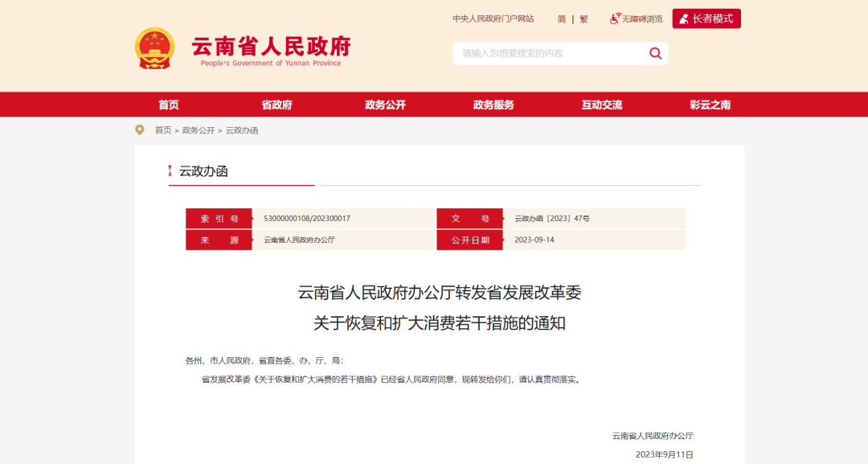Click the signature 云南省人民政府办公厅 at bottom

coord(653,436)
